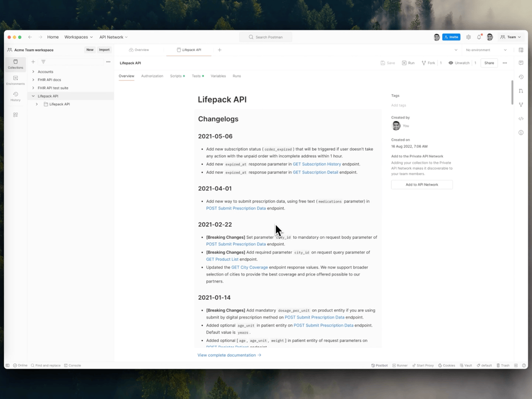532x399 pixels.
Task: Click the Search Postman field
Action: pyautogui.click(x=265, y=37)
